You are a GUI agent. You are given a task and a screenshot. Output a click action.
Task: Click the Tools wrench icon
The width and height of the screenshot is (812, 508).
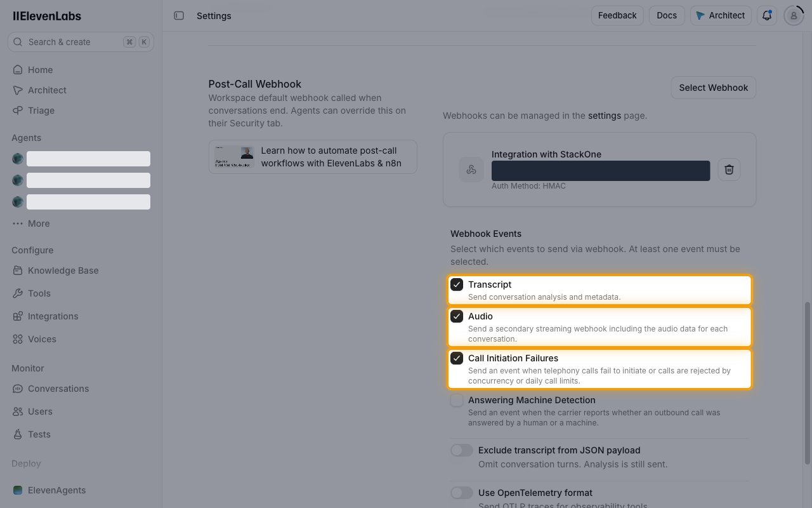[x=18, y=293]
